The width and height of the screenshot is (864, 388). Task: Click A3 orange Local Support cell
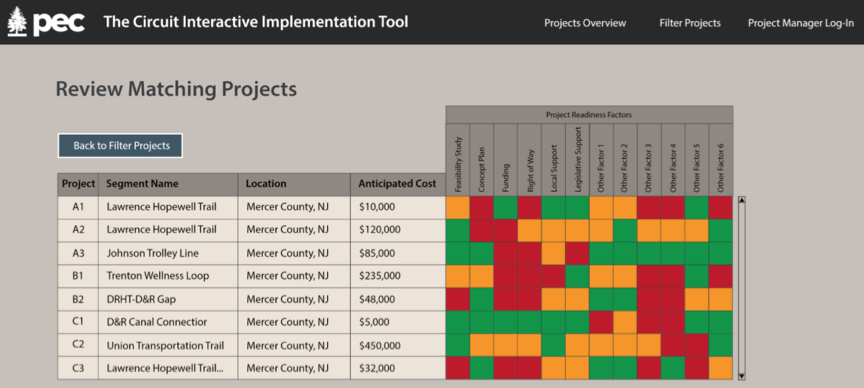click(x=554, y=254)
